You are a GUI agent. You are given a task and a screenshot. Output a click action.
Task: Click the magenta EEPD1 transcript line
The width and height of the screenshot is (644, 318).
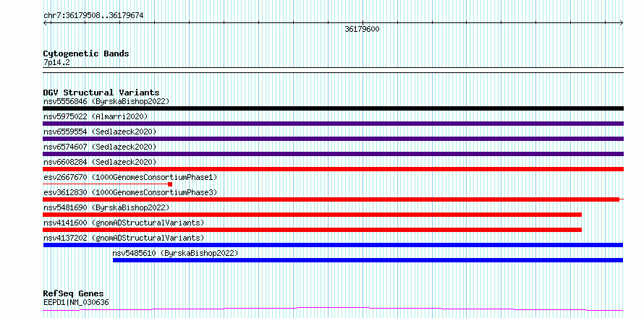pos(333,309)
